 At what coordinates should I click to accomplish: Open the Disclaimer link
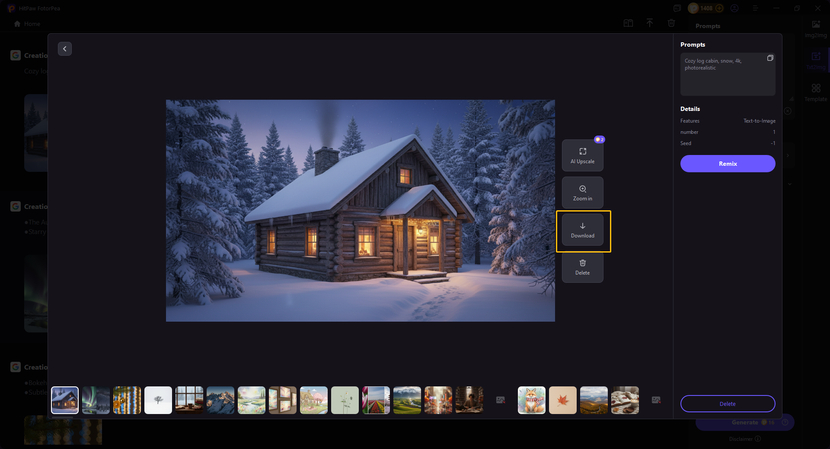pyautogui.click(x=745, y=439)
